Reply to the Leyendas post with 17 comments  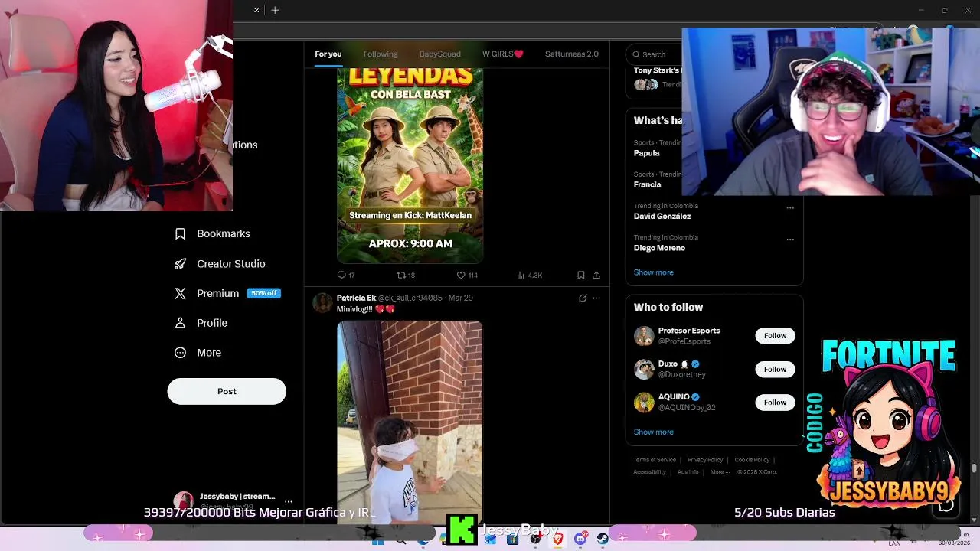coord(341,275)
